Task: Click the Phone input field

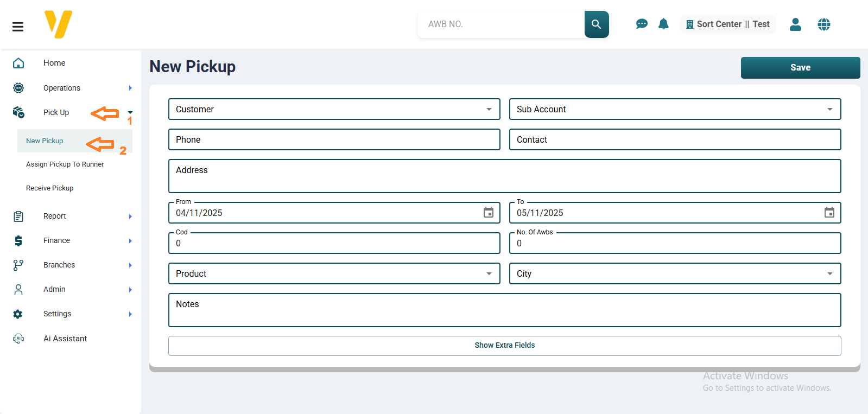Action: 334,139
